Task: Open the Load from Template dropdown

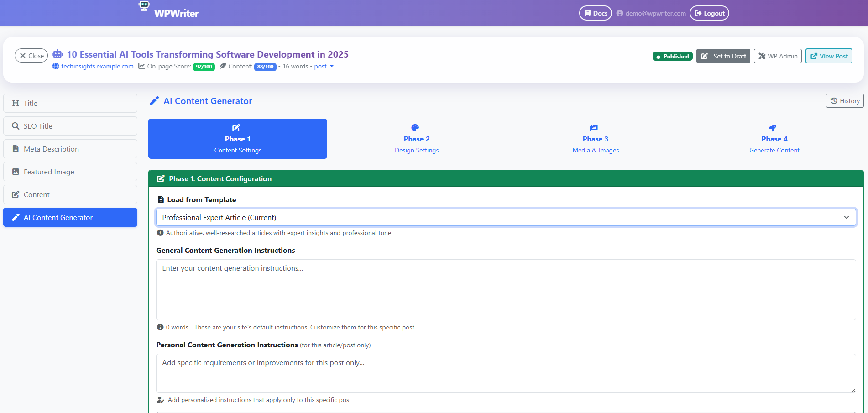Action: (506, 217)
